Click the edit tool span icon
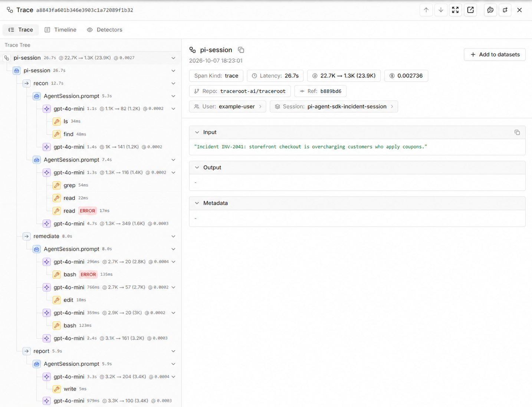The width and height of the screenshot is (532, 407). pos(57,300)
